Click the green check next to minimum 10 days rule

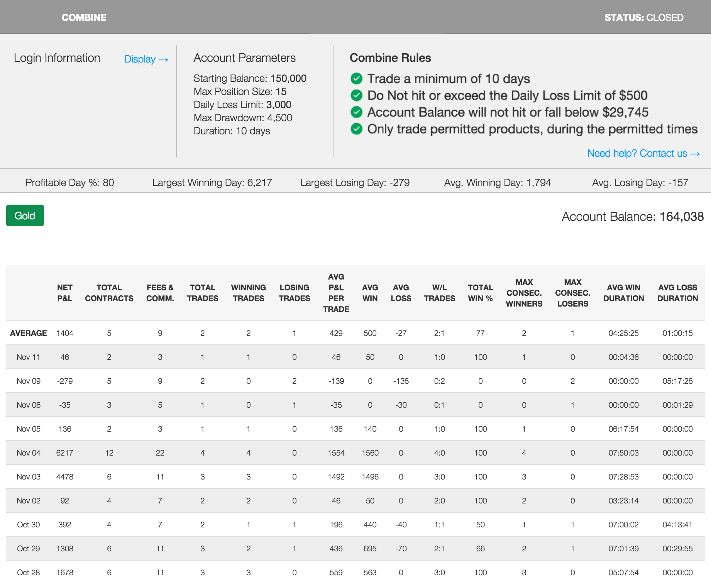[x=356, y=79]
